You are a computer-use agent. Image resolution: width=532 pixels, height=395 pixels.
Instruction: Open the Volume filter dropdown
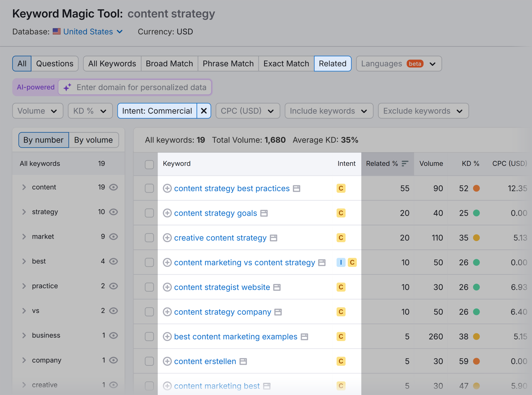pyautogui.click(x=38, y=111)
